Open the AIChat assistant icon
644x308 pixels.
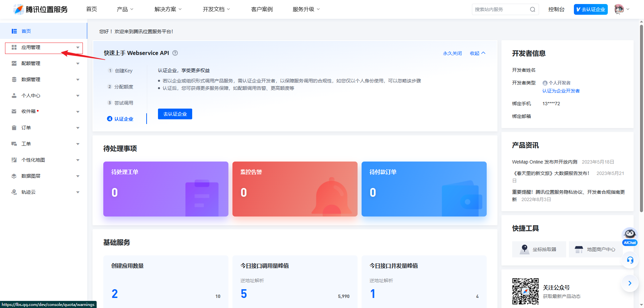pos(630,237)
